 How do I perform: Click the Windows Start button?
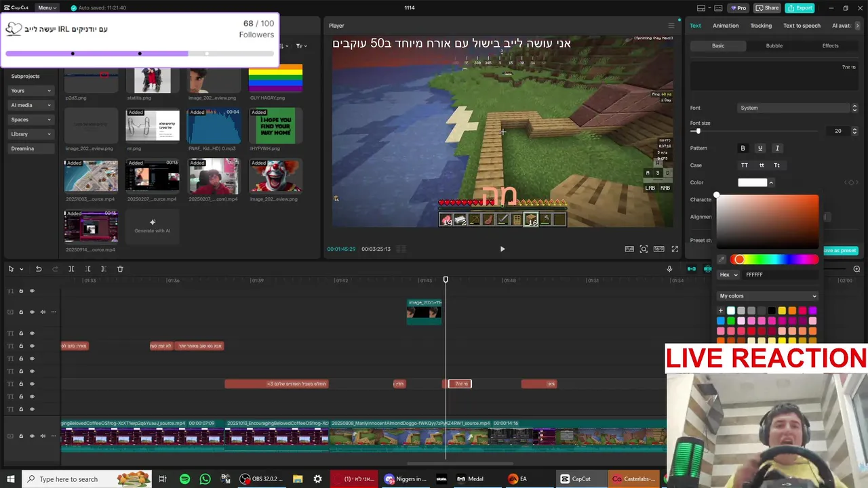(x=11, y=479)
